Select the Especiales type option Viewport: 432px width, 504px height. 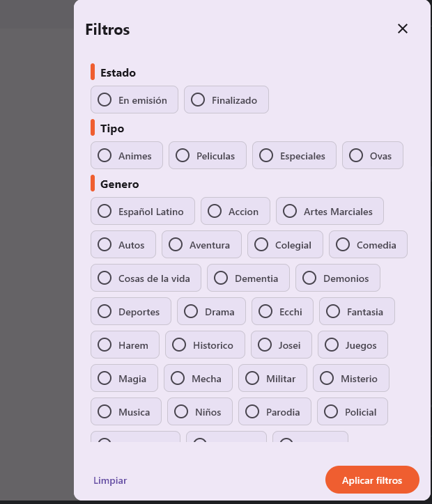pos(294,156)
